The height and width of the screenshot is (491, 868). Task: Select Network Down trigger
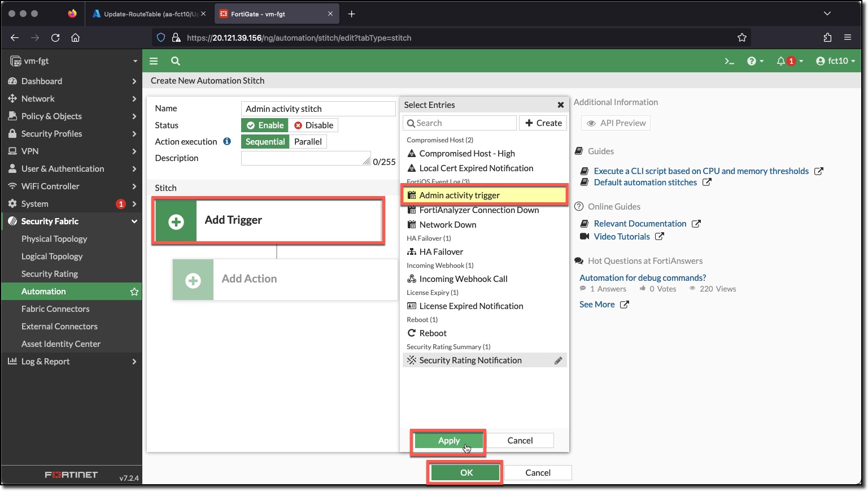pos(485,225)
